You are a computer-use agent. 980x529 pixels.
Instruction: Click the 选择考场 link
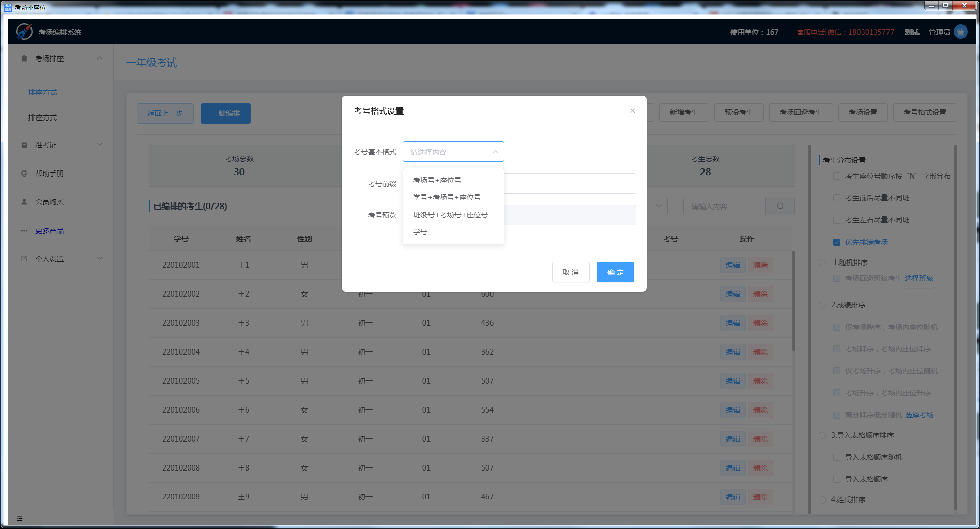tap(919, 415)
